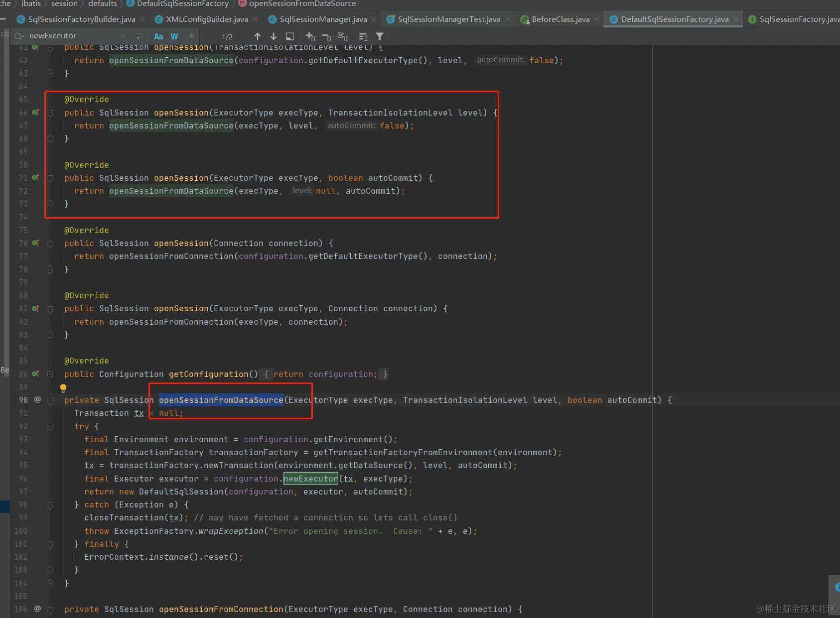This screenshot has width=840, height=618.
Task: Switch to BeforeClass.java tab
Action: point(555,19)
